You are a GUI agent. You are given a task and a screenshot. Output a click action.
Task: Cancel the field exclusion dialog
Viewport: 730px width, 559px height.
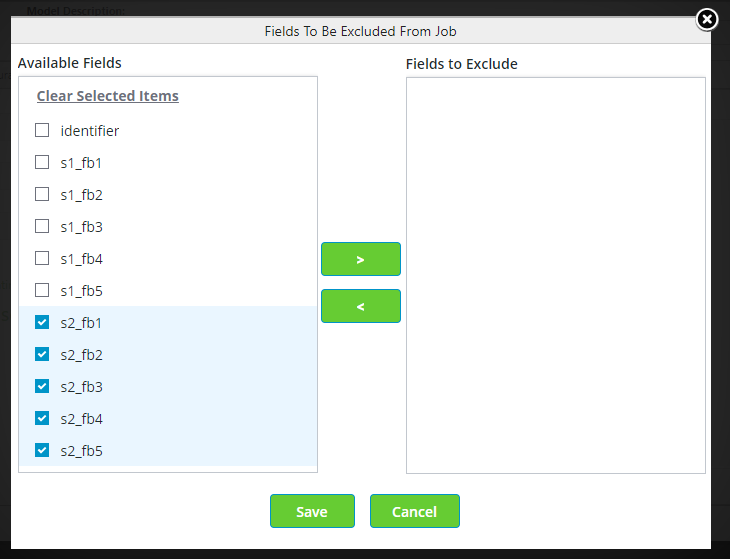pyautogui.click(x=414, y=511)
